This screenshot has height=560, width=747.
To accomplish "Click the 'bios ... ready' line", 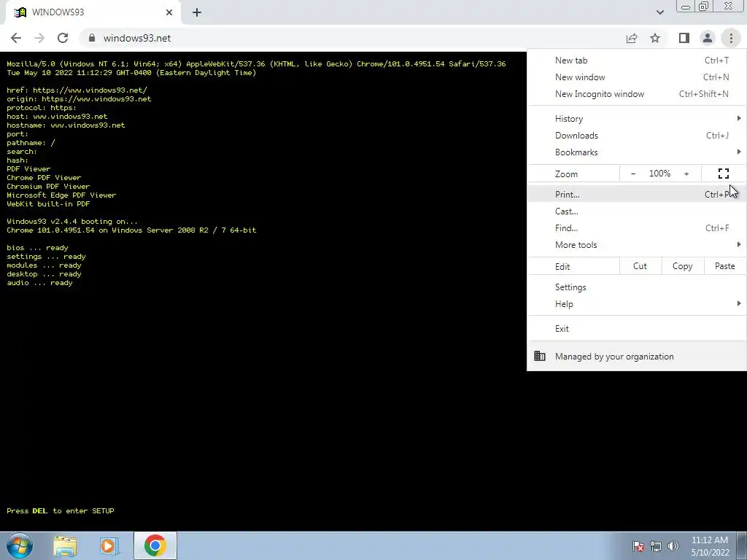I will 37,248.
